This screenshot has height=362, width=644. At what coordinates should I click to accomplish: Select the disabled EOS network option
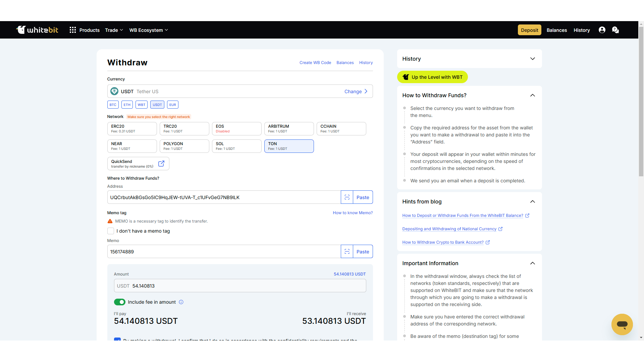pyautogui.click(x=237, y=129)
